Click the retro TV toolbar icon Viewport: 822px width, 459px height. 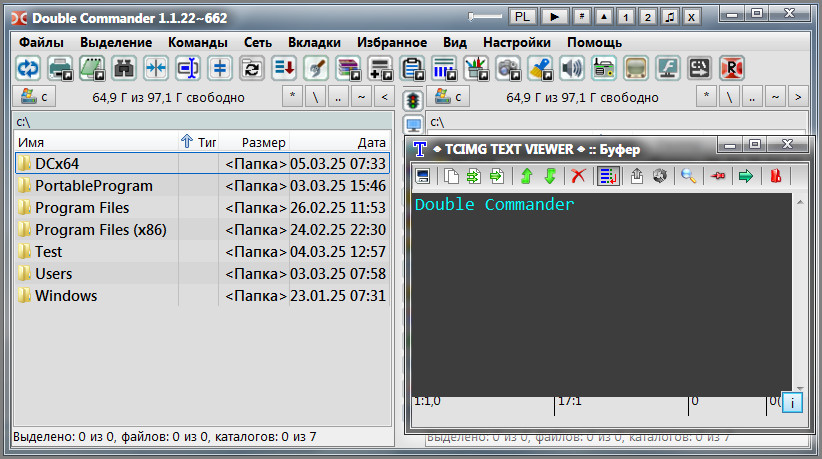(x=636, y=68)
